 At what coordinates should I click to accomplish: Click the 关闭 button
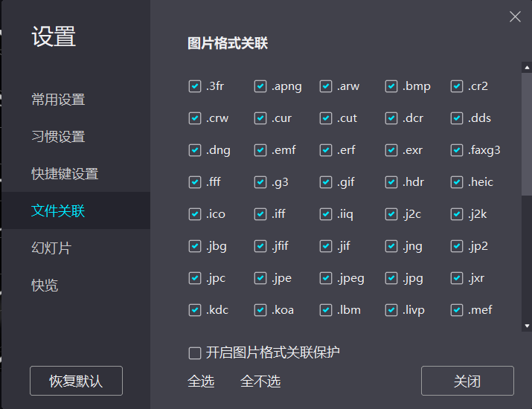tap(467, 381)
